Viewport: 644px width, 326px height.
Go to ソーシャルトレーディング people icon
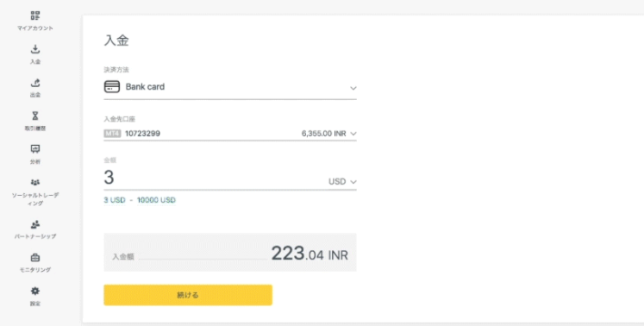pos(35,182)
